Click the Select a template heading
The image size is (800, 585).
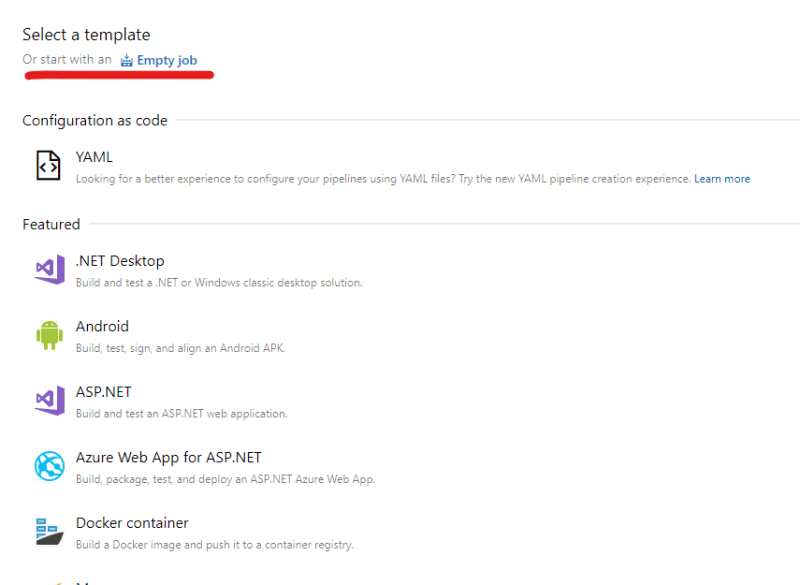(86, 35)
